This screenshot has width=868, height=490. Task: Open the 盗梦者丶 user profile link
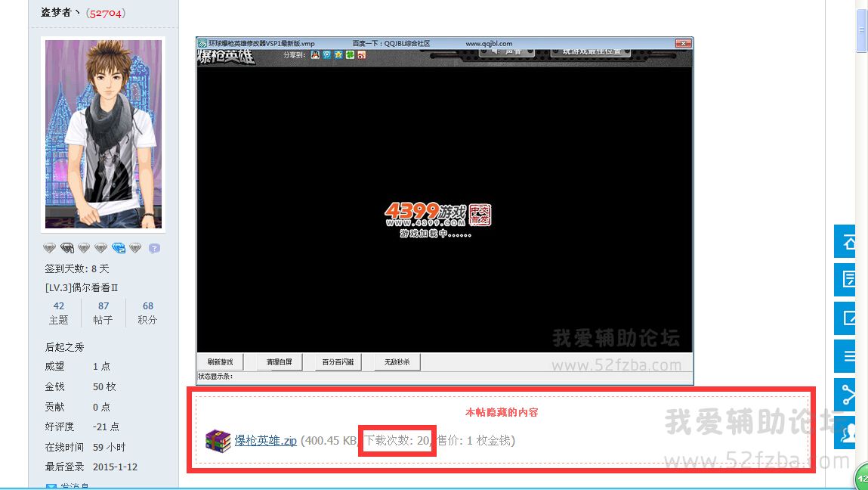[60, 12]
